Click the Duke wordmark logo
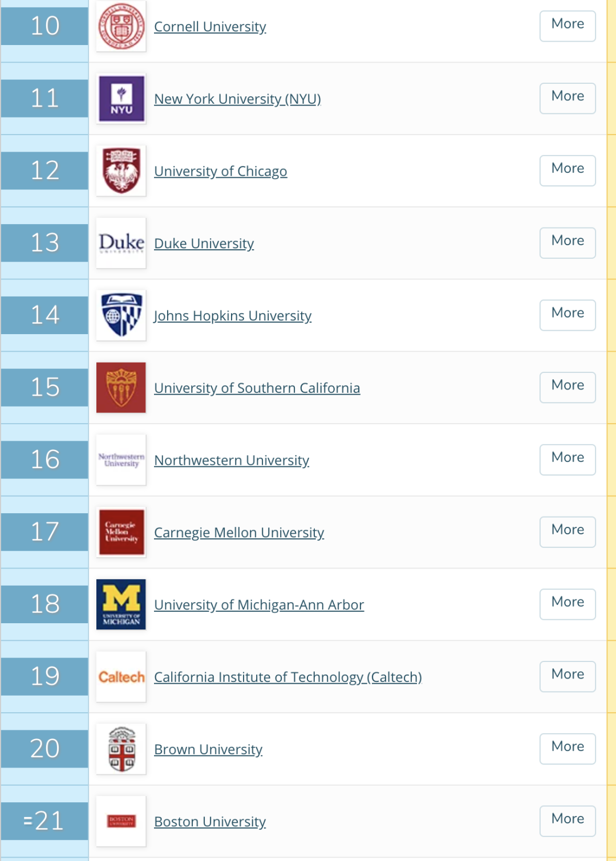The image size is (616, 861). click(x=121, y=243)
